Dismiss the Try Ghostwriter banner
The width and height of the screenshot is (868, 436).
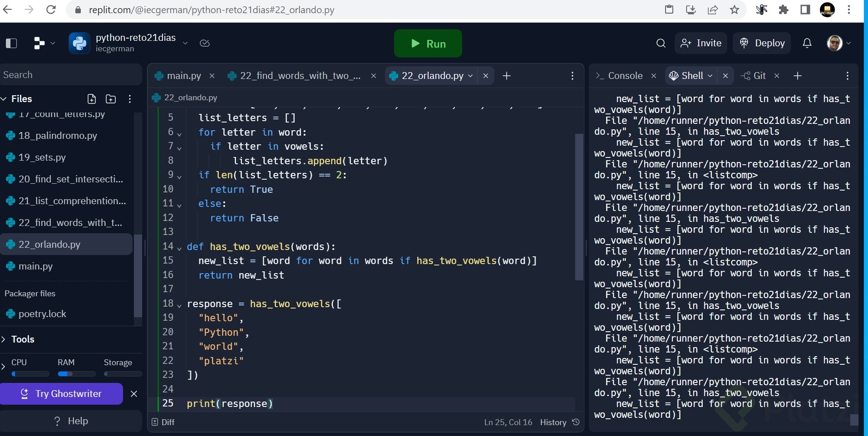[134, 394]
